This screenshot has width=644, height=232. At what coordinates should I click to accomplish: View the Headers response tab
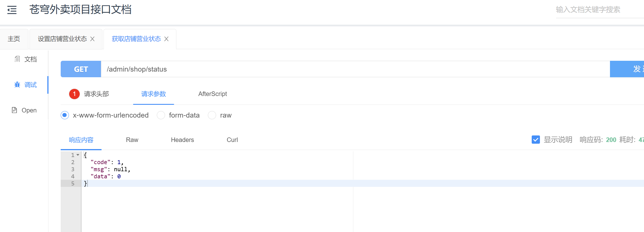182,140
